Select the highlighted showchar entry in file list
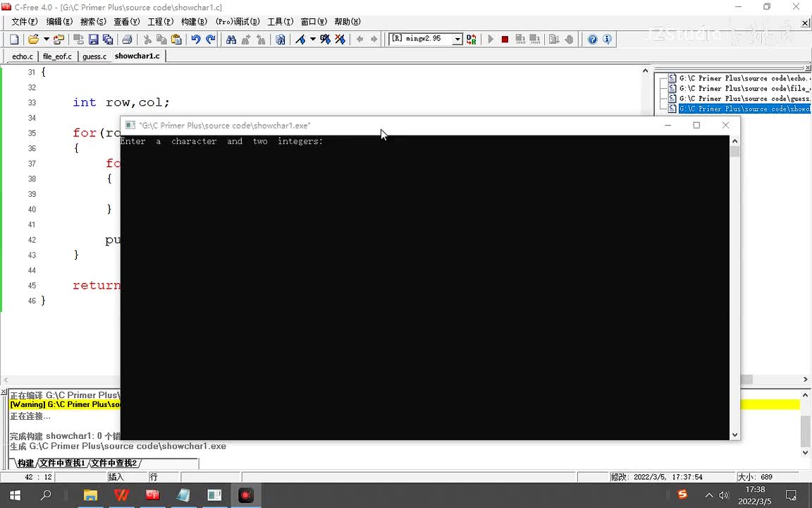This screenshot has width=812, height=508. pos(744,109)
